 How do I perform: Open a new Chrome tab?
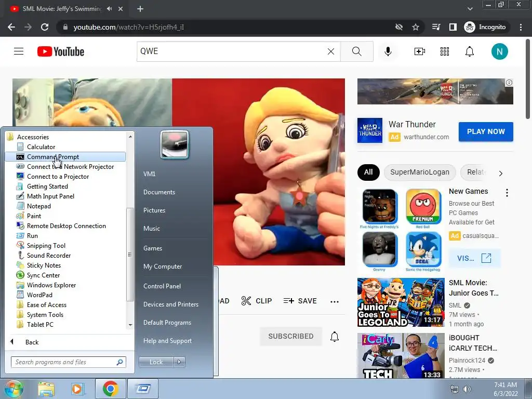[140, 9]
